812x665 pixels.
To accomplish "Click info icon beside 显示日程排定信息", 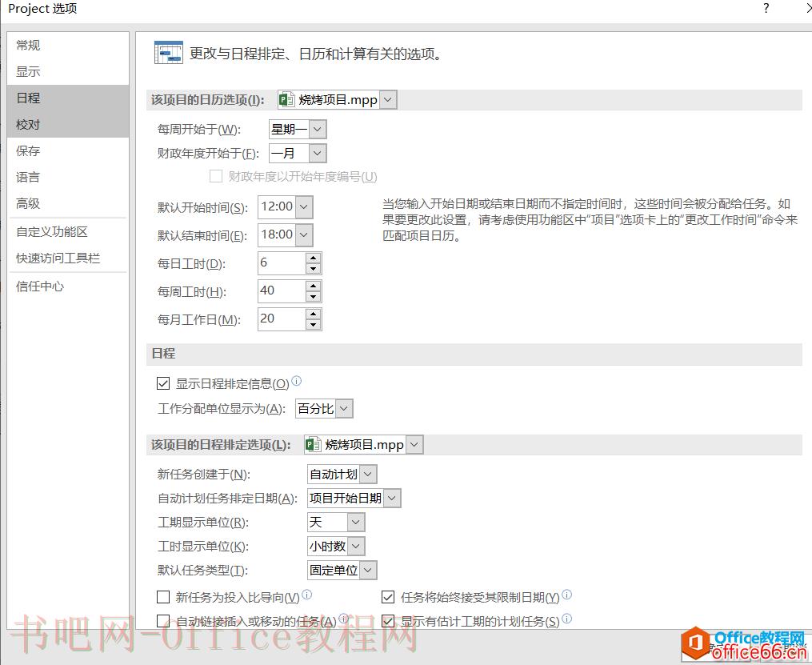I will pos(296,381).
